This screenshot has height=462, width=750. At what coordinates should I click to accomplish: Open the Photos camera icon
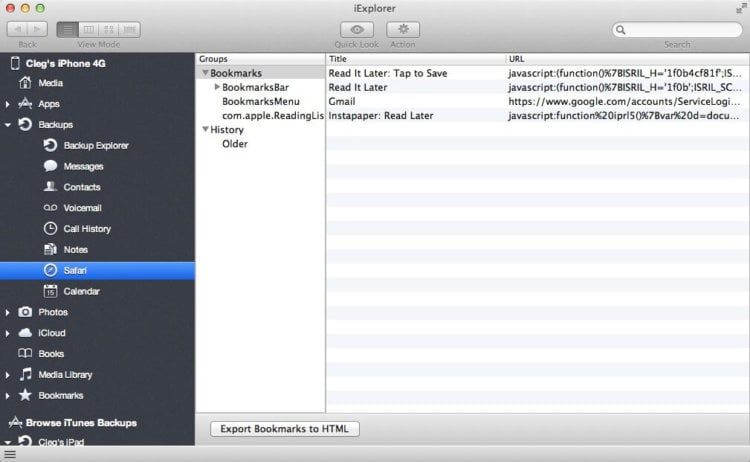pos(25,312)
